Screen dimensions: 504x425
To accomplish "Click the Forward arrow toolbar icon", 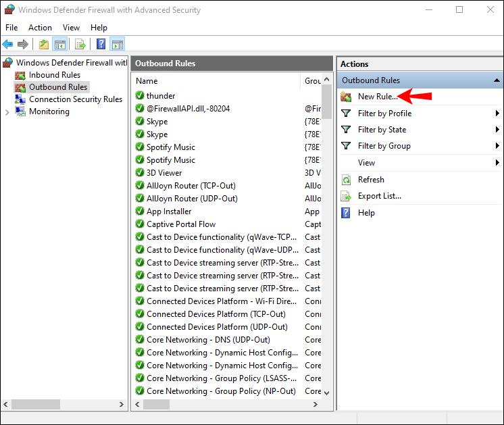I will coord(23,44).
